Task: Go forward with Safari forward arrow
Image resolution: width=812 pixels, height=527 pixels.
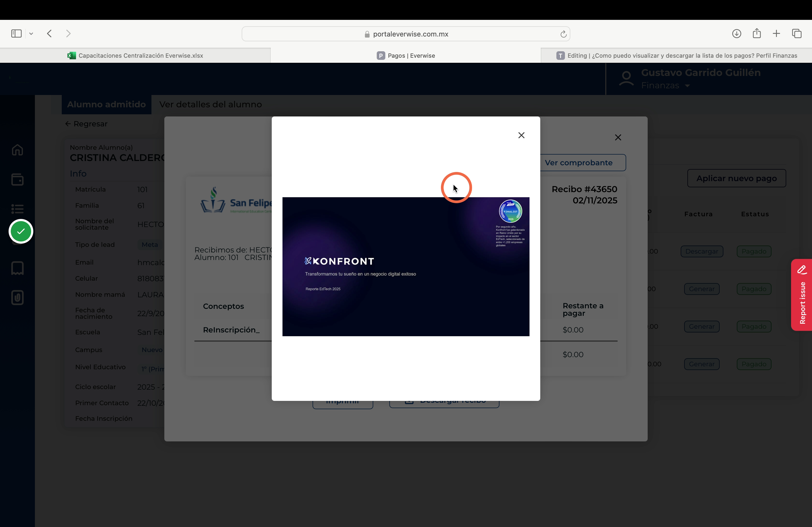Action: tap(68, 33)
